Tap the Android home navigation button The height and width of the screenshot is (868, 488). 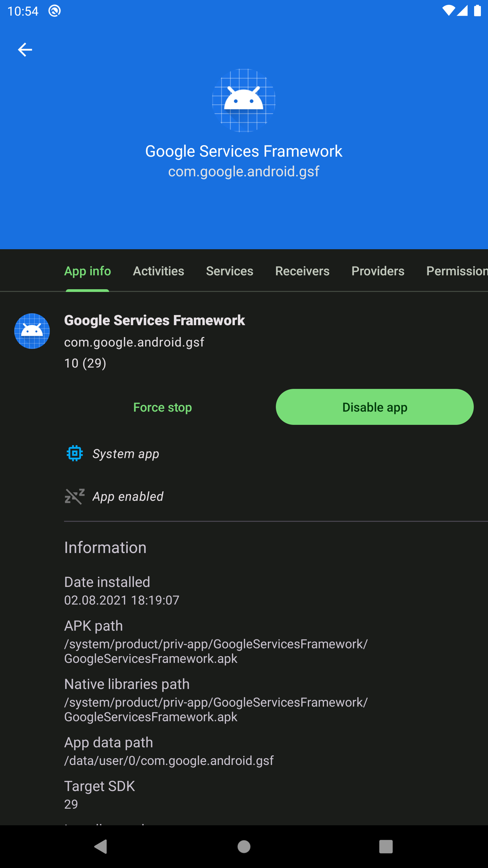[244, 847]
